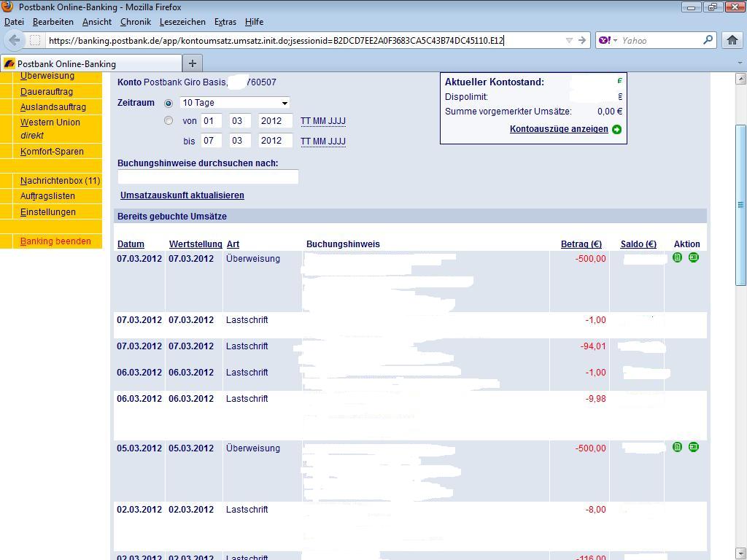This screenshot has height=560, width=747.
Task: Sort transactions by Wertstellung column
Action: [x=196, y=244]
